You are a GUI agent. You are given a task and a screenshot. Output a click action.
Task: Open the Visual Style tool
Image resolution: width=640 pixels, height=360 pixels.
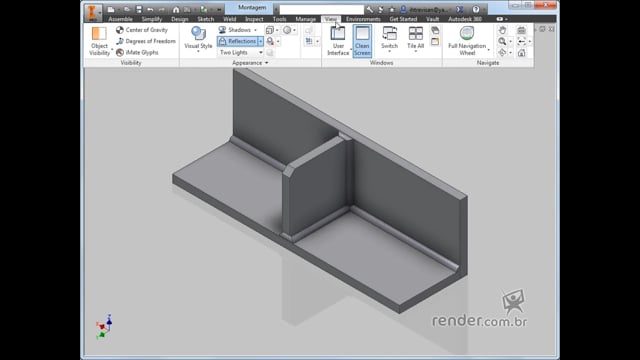(198, 37)
